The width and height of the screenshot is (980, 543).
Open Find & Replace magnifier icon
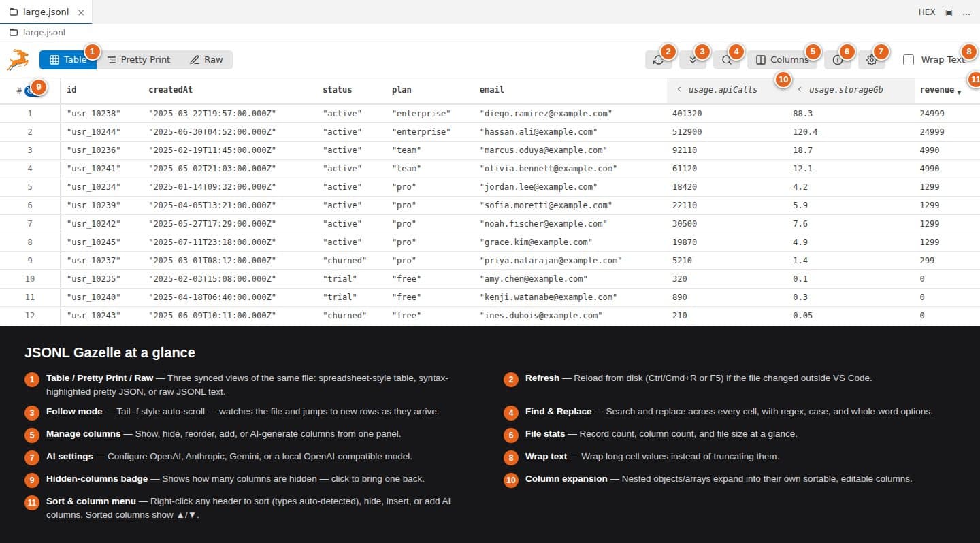coord(727,60)
